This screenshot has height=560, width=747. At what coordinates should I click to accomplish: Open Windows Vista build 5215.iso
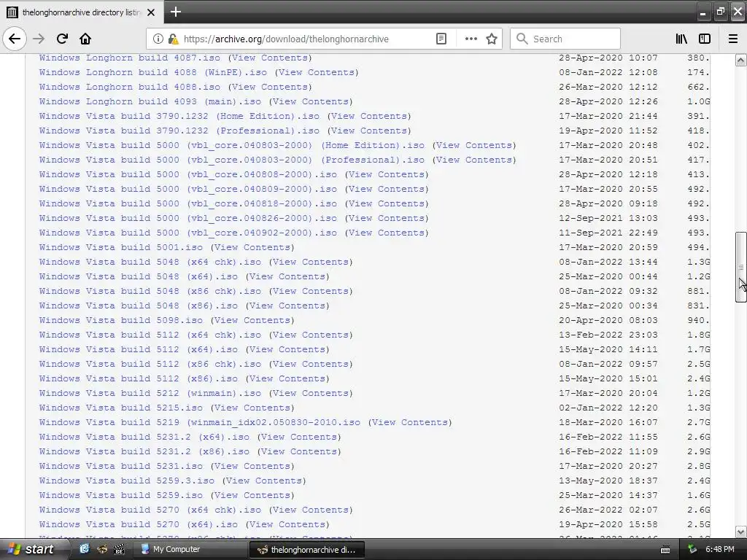tap(121, 408)
